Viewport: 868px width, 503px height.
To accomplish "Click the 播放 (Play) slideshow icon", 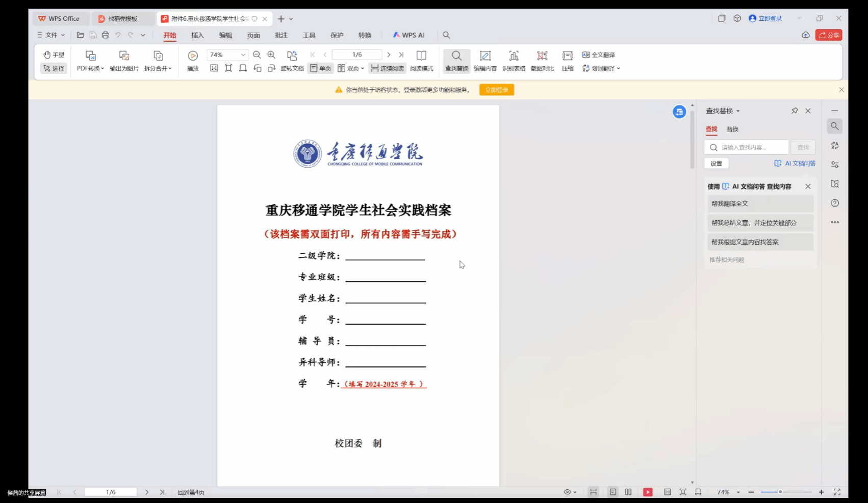I will click(x=193, y=56).
